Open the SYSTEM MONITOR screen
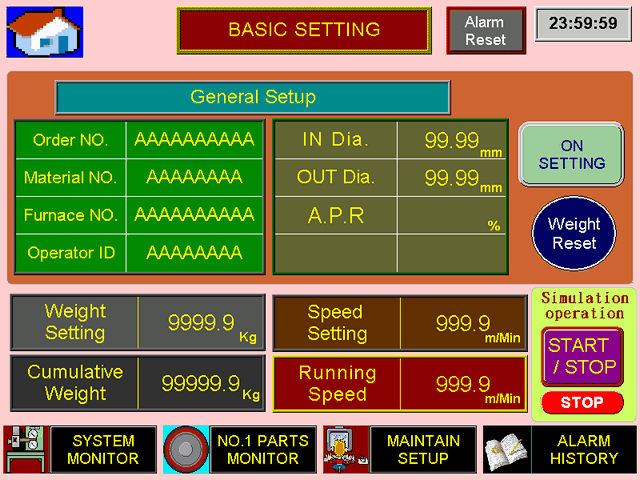The image size is (640, 480). point(104,450)
